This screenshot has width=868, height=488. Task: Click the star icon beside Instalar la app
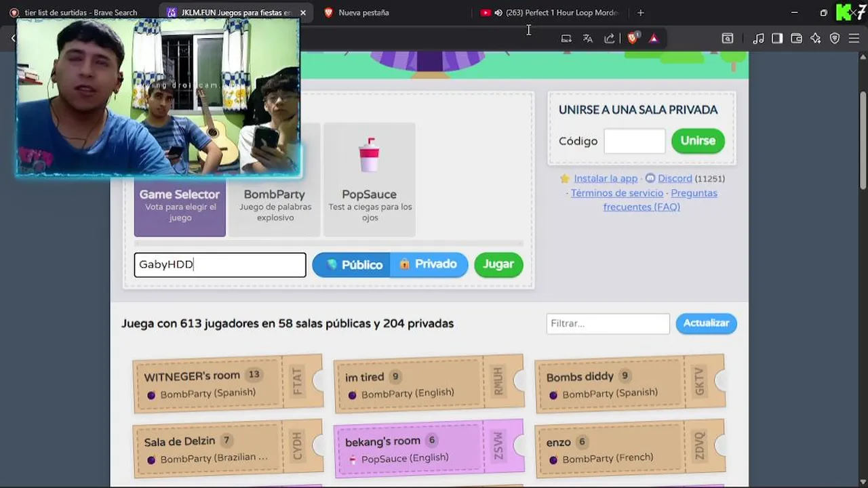click(x=565, y=179)
